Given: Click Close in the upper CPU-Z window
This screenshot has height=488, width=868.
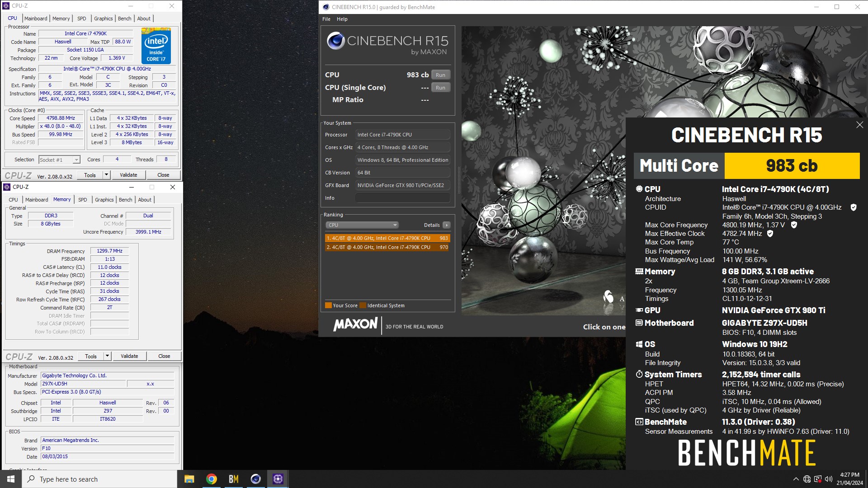Looking at the screenshot, I should (x=163, y=175).
